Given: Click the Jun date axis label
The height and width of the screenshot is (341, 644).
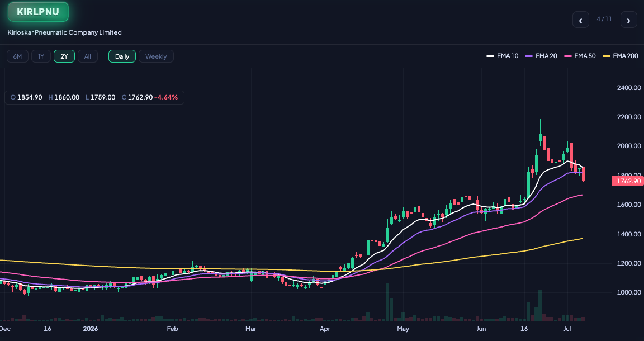Looking at the screenshot, I should [x=481, y=329].
